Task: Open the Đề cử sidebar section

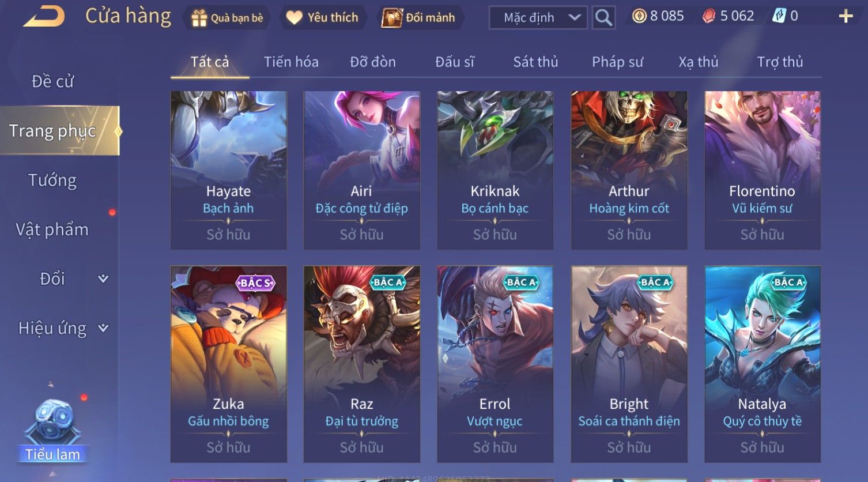Action: (x=52, y=81)
